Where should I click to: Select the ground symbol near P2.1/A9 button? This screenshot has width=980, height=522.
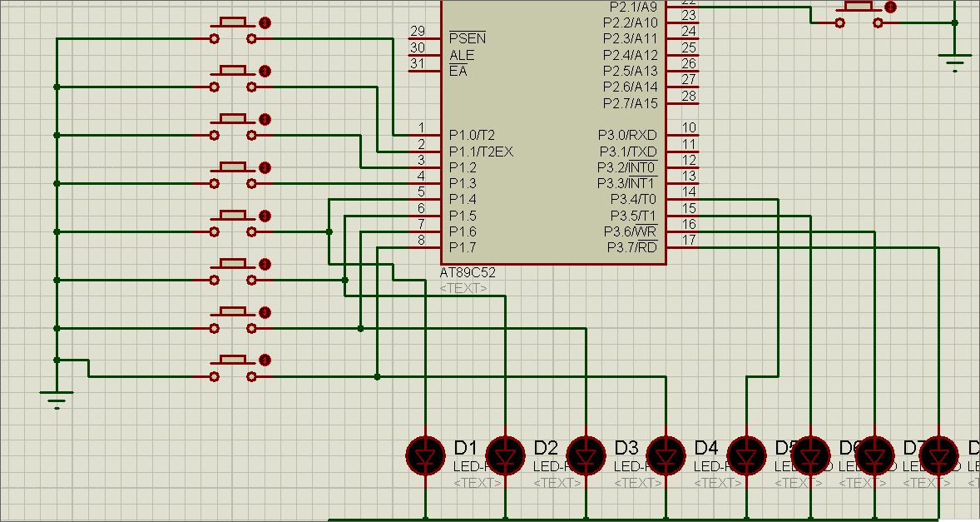pyautogui.click(x=954, y=62)
